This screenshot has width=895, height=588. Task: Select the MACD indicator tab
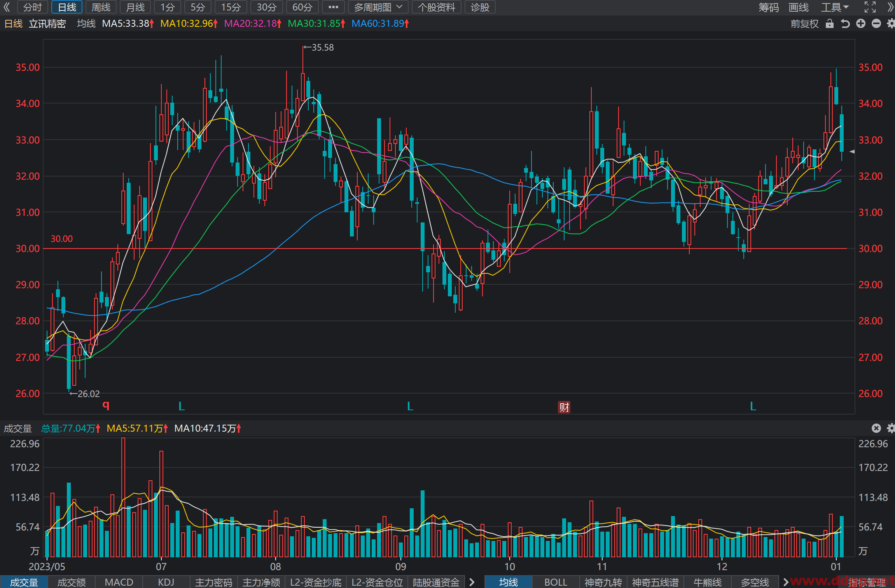pos(119,582)
